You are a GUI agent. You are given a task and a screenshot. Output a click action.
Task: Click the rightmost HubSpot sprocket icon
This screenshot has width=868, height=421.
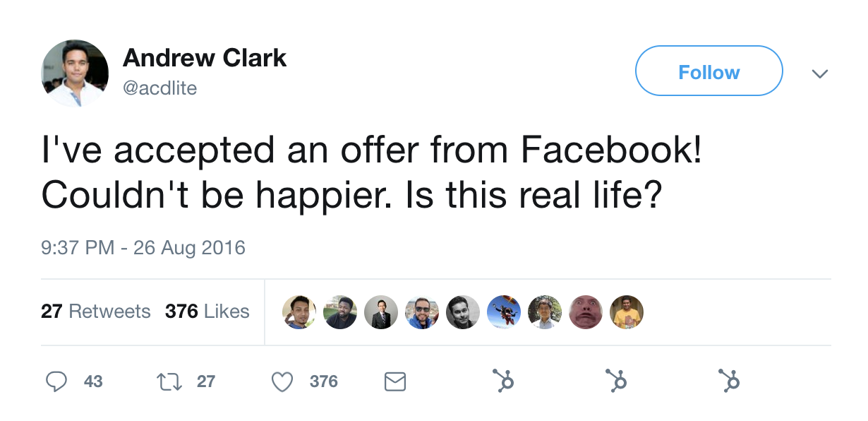[x=730, y=381]
